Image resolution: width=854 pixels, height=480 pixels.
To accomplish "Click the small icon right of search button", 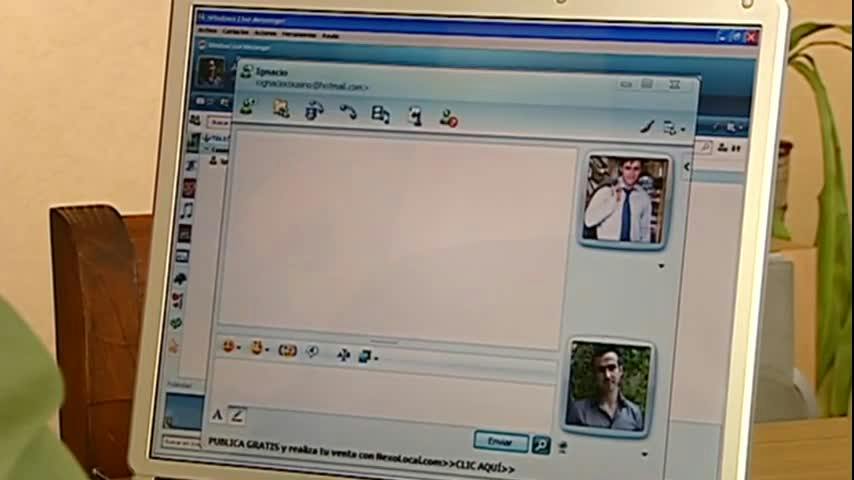I will pos(563,447).
